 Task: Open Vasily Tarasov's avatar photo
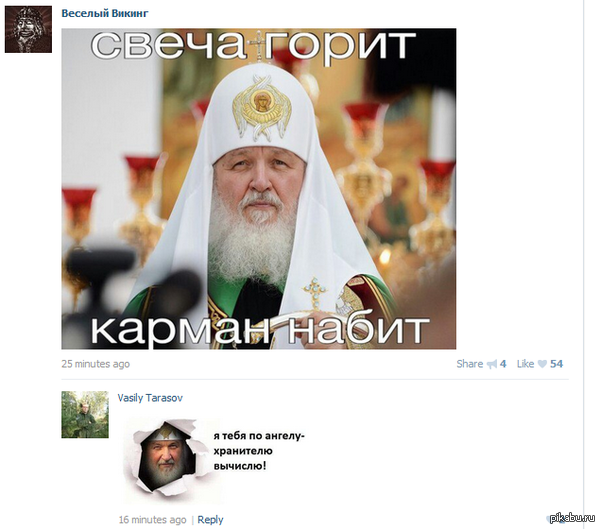point(85,415)
